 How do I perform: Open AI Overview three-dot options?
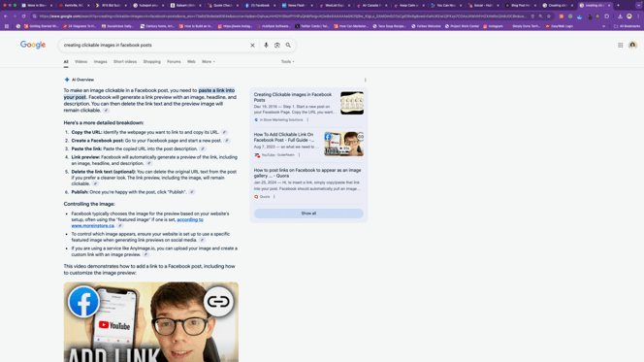[x=365, y=80]
